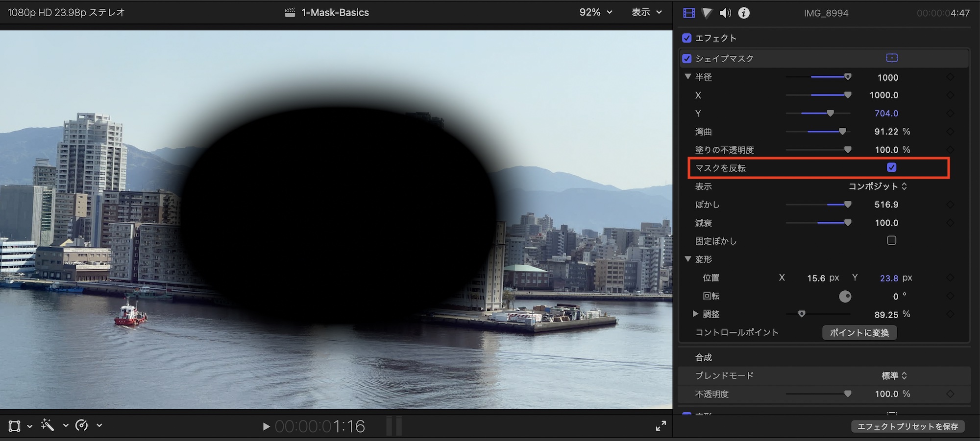Add a keyframe on the 704.0 Y row
Image resolution: width=980 pixels, height=441 pixels.
pos(950,113)
